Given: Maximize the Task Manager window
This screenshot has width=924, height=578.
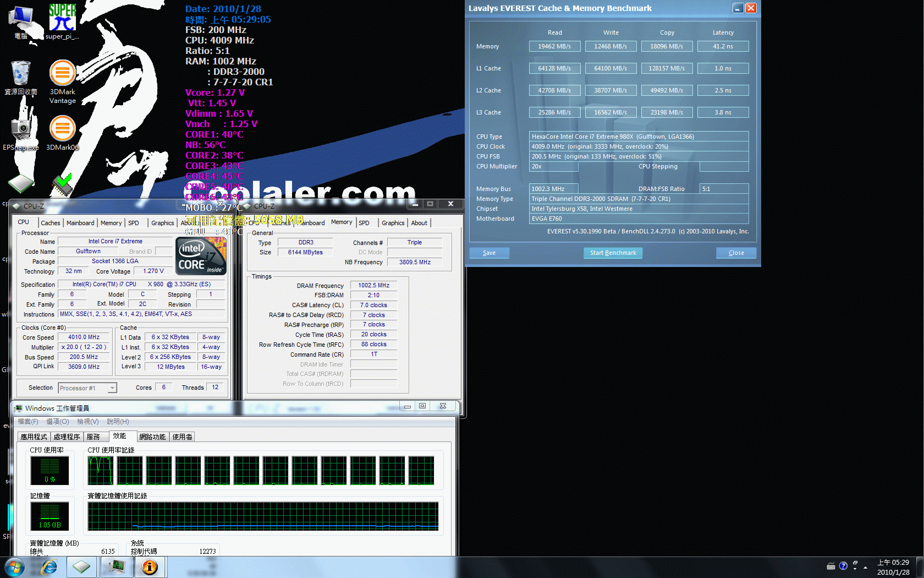Looking at the screenshot, I should tap(422, 406).
